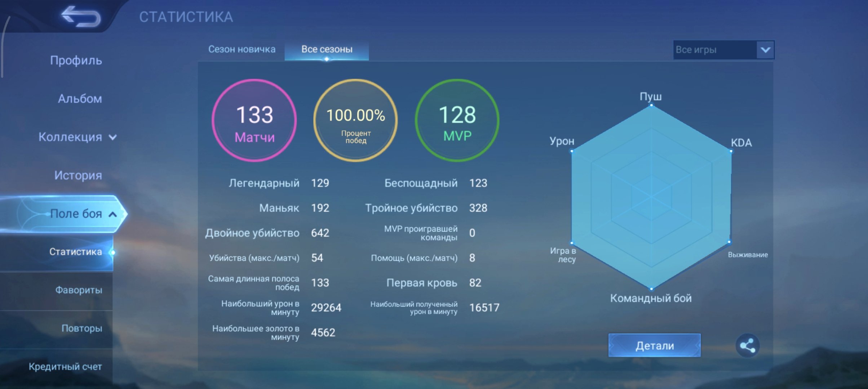Open the Профиль section

(76, 60)
